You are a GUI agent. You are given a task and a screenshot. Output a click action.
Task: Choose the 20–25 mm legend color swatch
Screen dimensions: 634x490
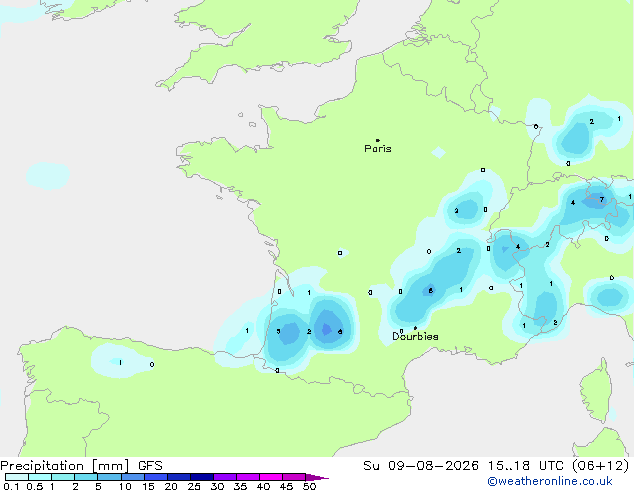pyautogui.click(x=179, y=477)
